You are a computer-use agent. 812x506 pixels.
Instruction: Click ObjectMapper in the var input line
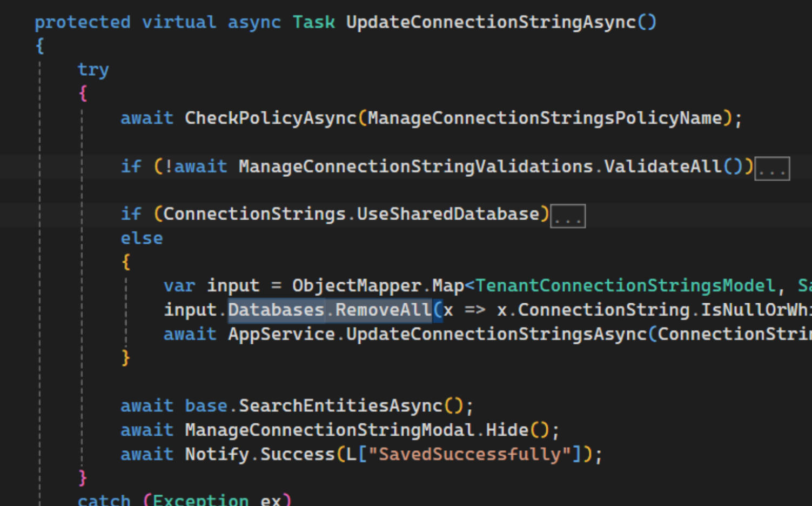pos(357,285)
